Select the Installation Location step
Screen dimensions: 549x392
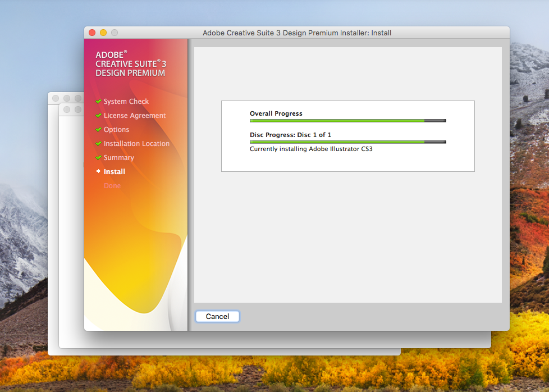[136, 144]
